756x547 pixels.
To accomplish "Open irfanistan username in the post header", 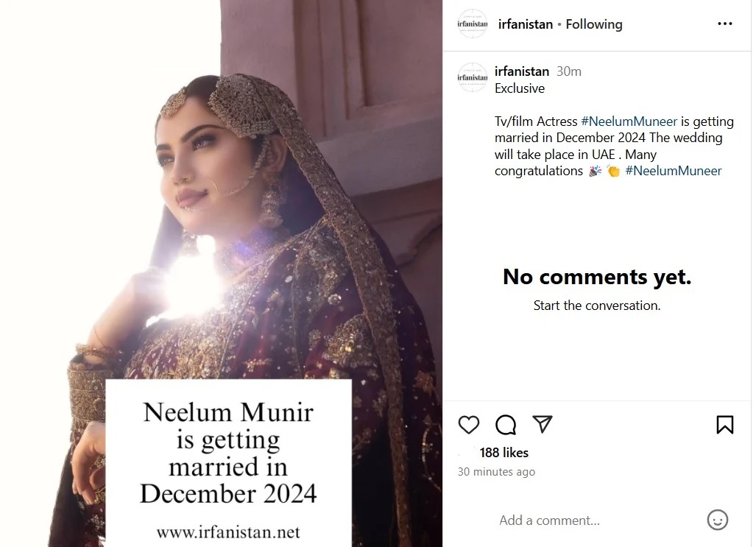I will 526,24.
